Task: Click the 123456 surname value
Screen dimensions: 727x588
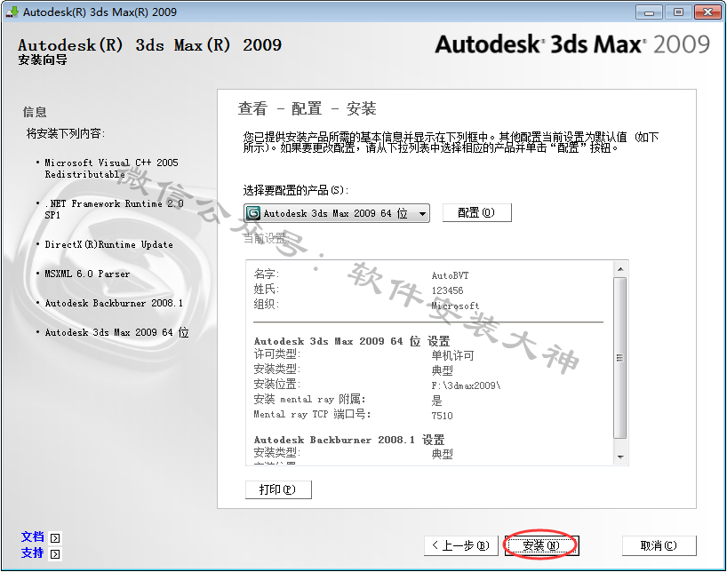Action: [x=447, y=290]
